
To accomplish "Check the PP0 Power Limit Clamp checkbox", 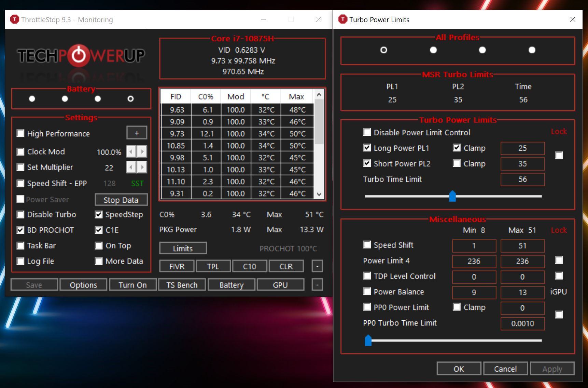I will [457, 307].
